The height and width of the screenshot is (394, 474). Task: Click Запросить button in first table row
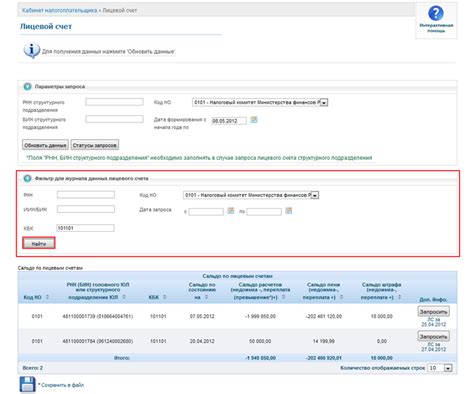[433, 312]
